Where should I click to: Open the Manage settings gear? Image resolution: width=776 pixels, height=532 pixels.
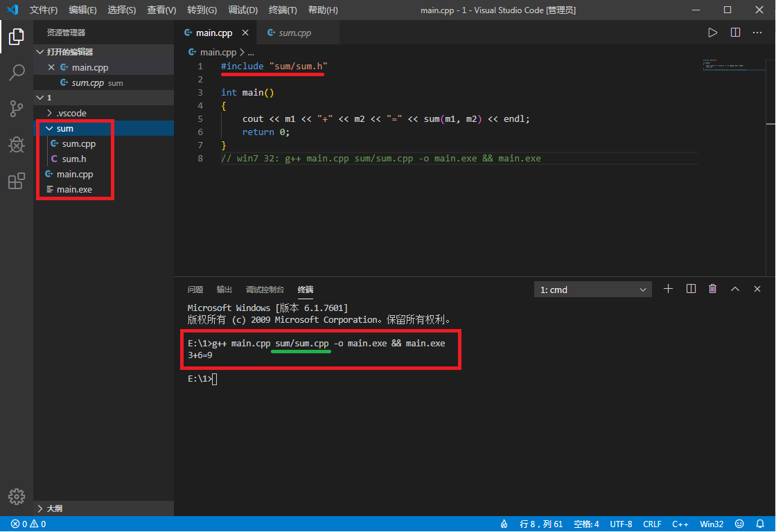pos(17,496)
